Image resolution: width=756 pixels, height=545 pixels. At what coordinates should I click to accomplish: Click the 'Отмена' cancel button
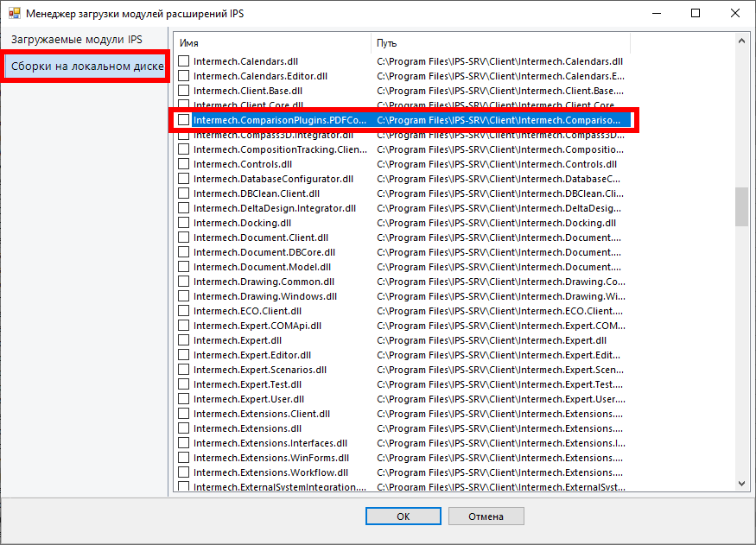click(486, 516)
